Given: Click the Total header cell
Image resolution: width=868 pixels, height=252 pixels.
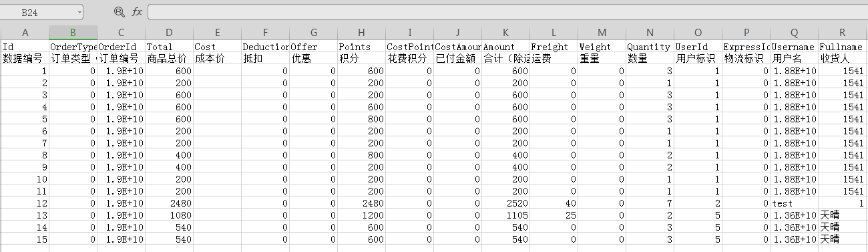Looking at the screenshot, I should 169,47.
